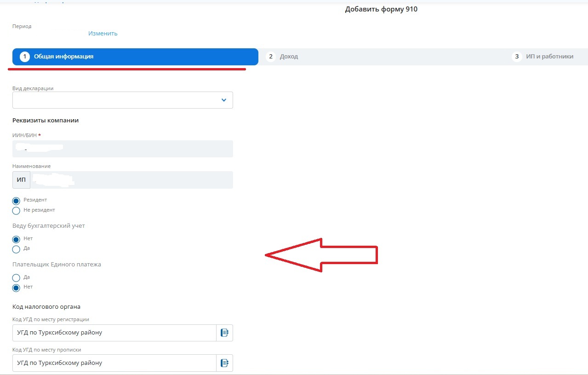Go to Общая информация tab
Image resolution: width=588 pixels, height=375 pixels.
coord(63,57)
